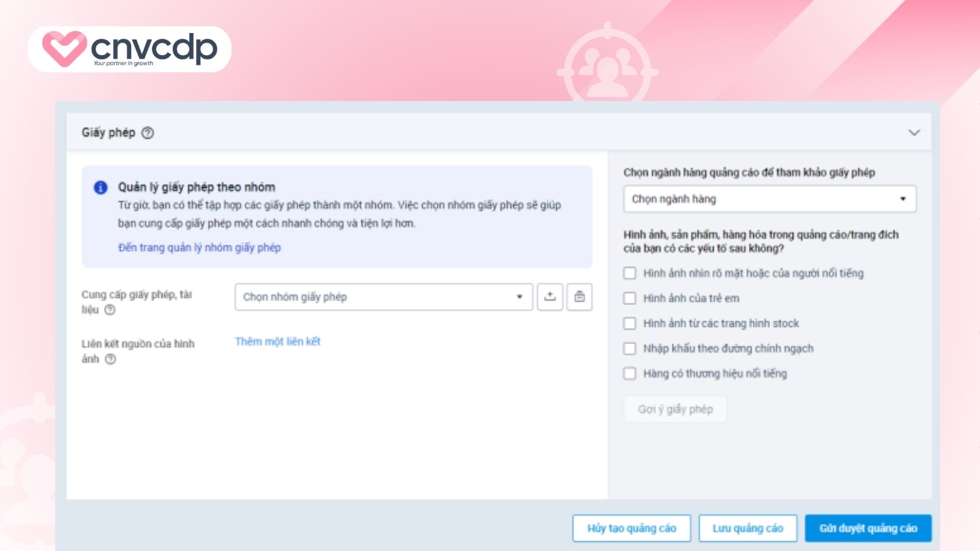Click the briefcase icon beside upload button
The image size is (980, 551).
click(579, 297)
